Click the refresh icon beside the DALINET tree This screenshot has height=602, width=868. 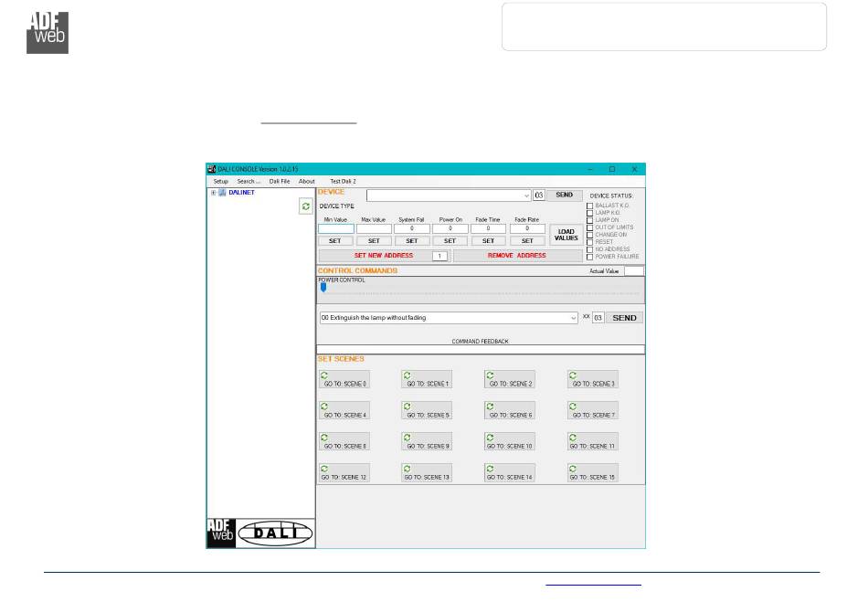click(305, 206)
